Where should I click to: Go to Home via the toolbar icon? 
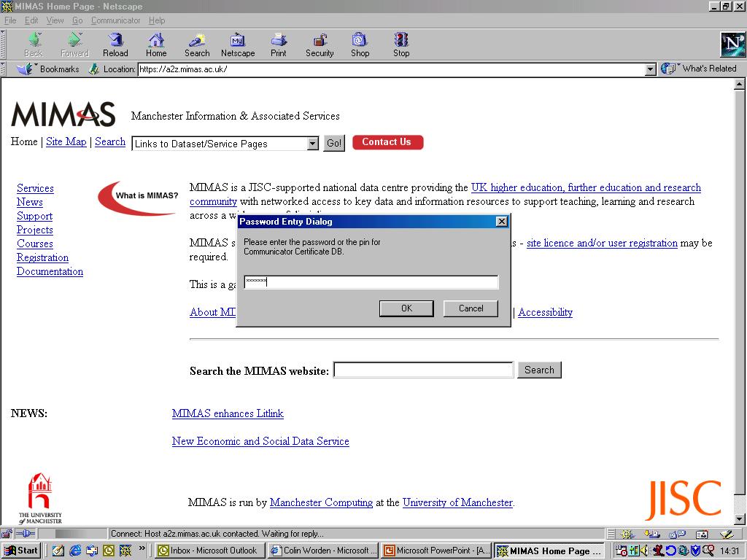(156, 44)
